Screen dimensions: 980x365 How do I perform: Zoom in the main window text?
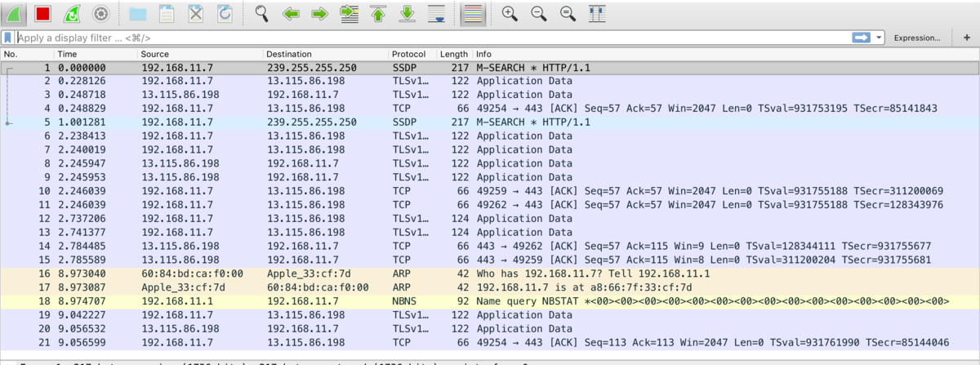[510, 13]
